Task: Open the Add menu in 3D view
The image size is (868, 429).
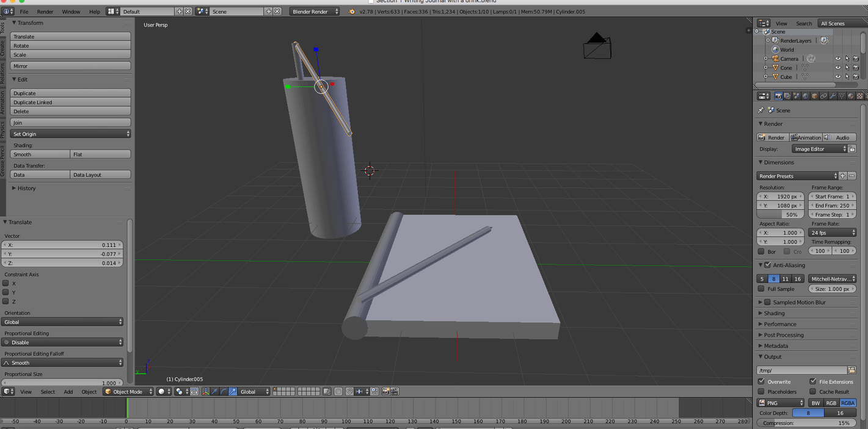Action: point(68,392)
